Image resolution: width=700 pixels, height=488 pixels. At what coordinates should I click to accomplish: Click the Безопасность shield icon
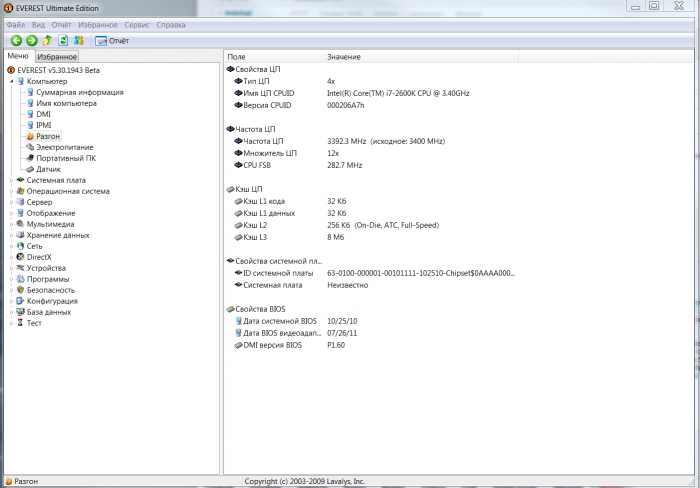[x=20, y=290]
